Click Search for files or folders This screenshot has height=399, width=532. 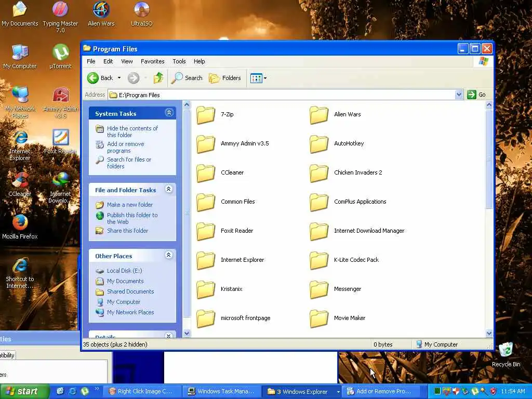pyautogui.click(x=129, y=163)
